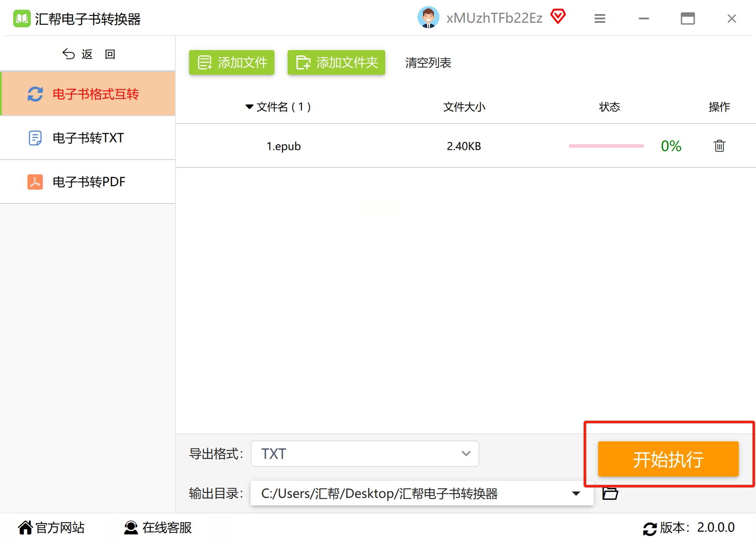Click the 操作 column header
756x542 pixels.
719,107
